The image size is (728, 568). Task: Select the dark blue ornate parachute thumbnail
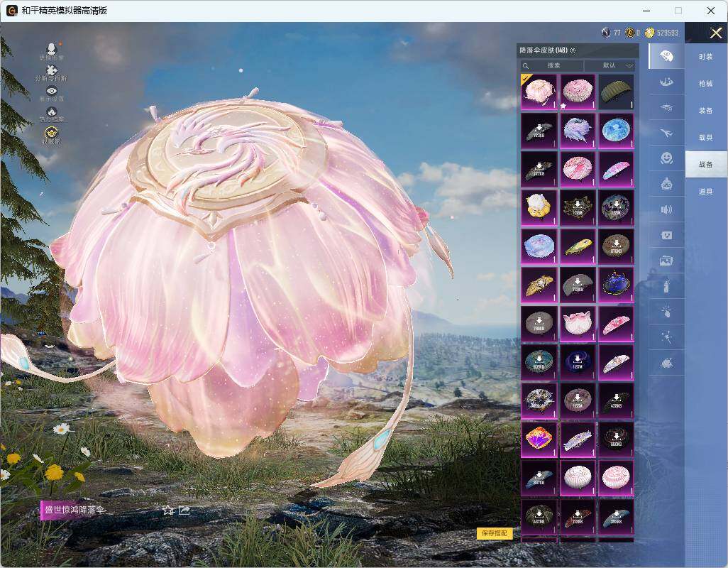(x=616, y=285)
